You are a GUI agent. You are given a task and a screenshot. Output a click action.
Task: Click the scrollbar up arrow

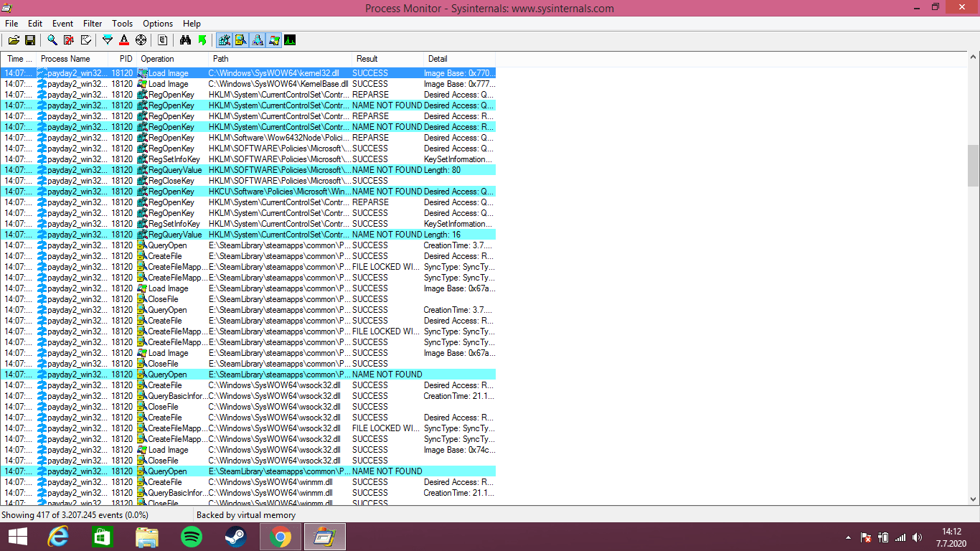(x=974, y=58)
